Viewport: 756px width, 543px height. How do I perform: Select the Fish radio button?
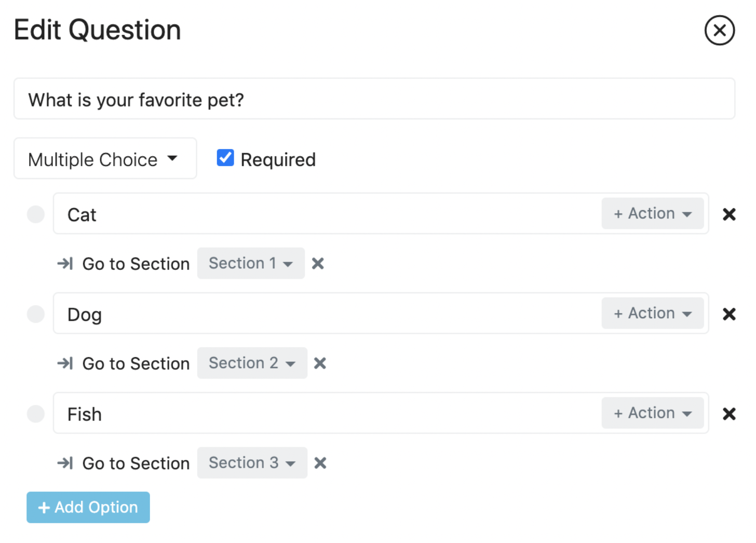tap(36, 414)
